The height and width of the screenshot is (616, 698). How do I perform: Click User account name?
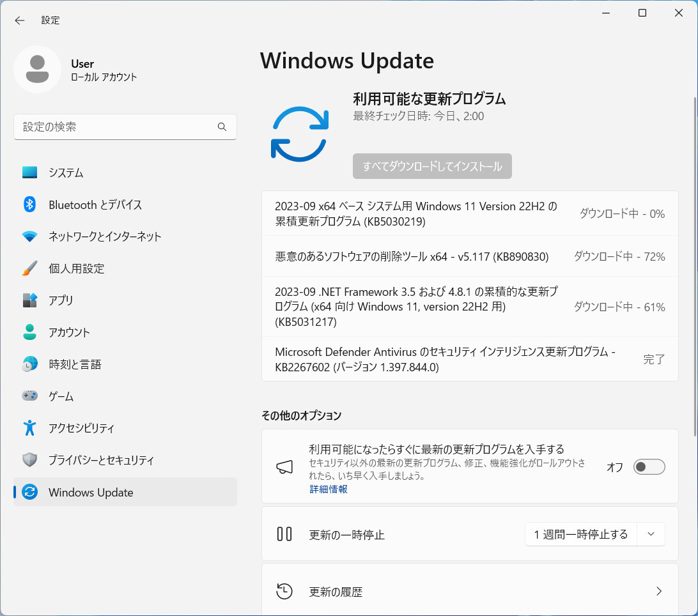click(x=82, y=64)
